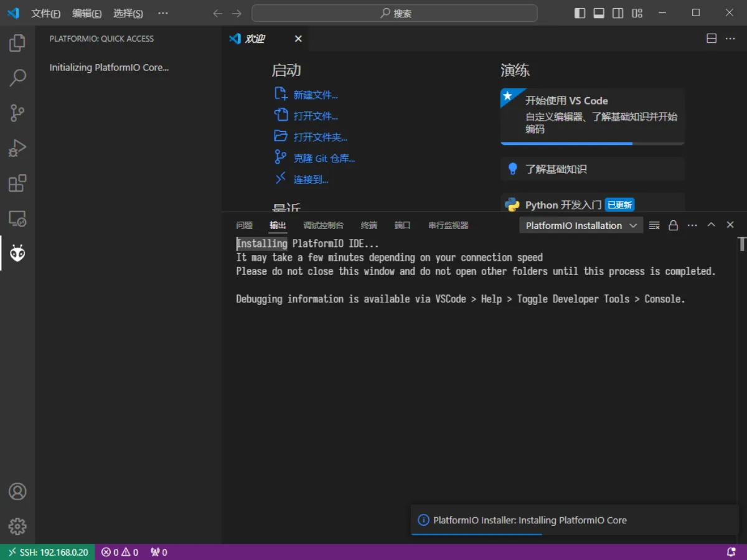Open the editor more actions menu
Image resolution: width=747 pixels, height=560 pixels.
pos(730,38)
